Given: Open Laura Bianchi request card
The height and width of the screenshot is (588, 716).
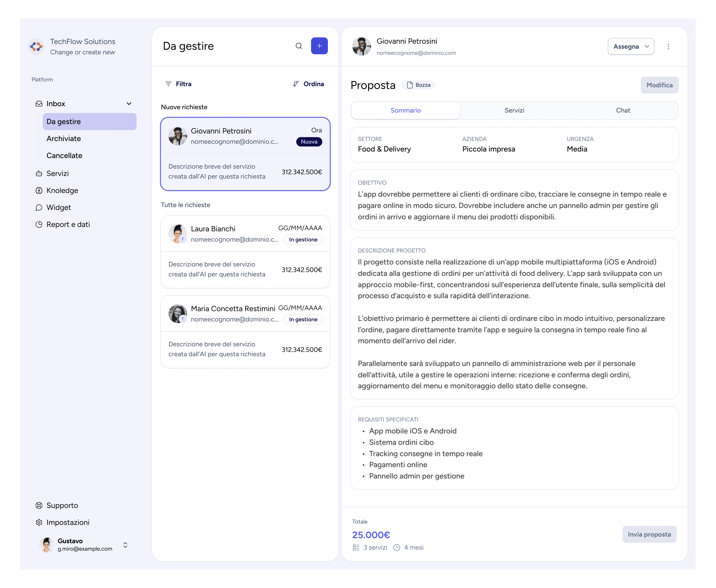Looking at the screenshot, I should 245,252.
